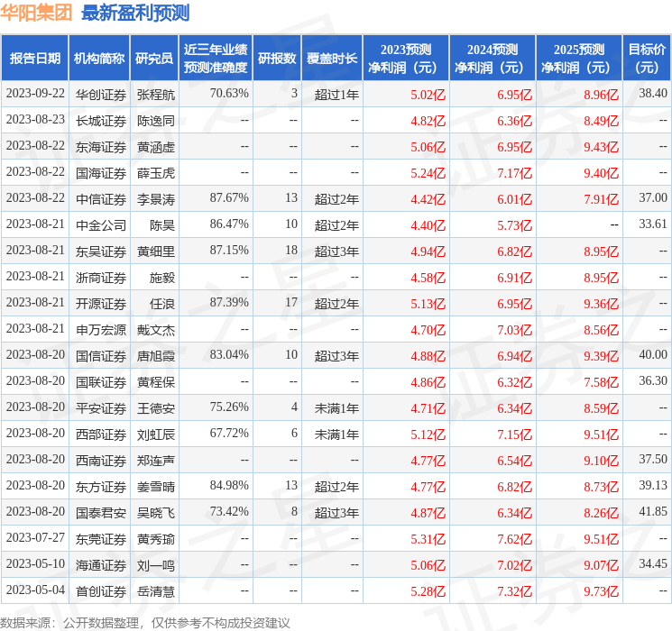Click the 2023预测净利润 column header
The image size is (672, 631).
pos(406,59)
